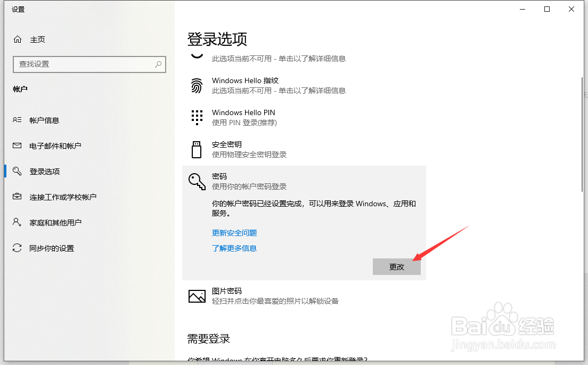The width and height of the screenshot is (588, 365).
Task: Select the 安全密钥 security key icon
Action: [197, 149]
